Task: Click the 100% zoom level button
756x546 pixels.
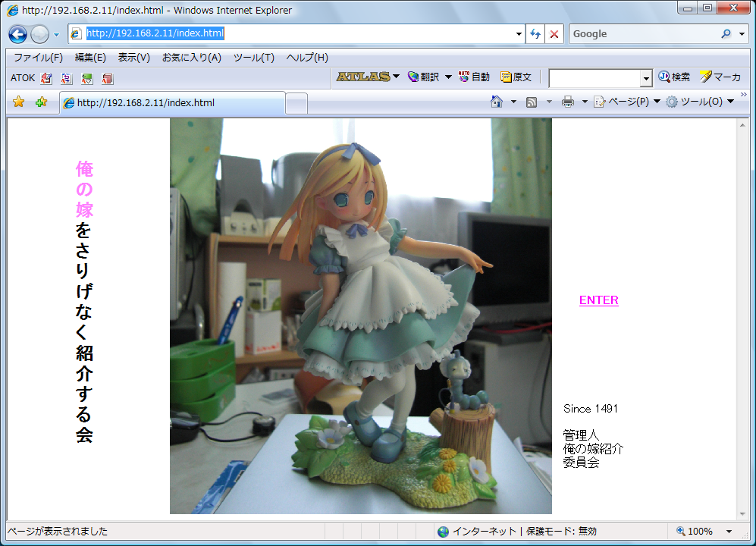Action: [695, 531]
